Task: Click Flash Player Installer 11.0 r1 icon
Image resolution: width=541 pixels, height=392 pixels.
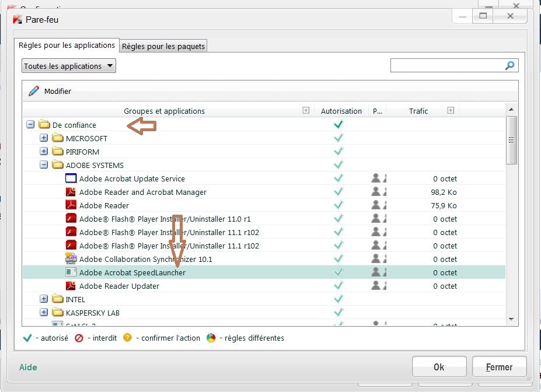Action: tap(71, 219)
